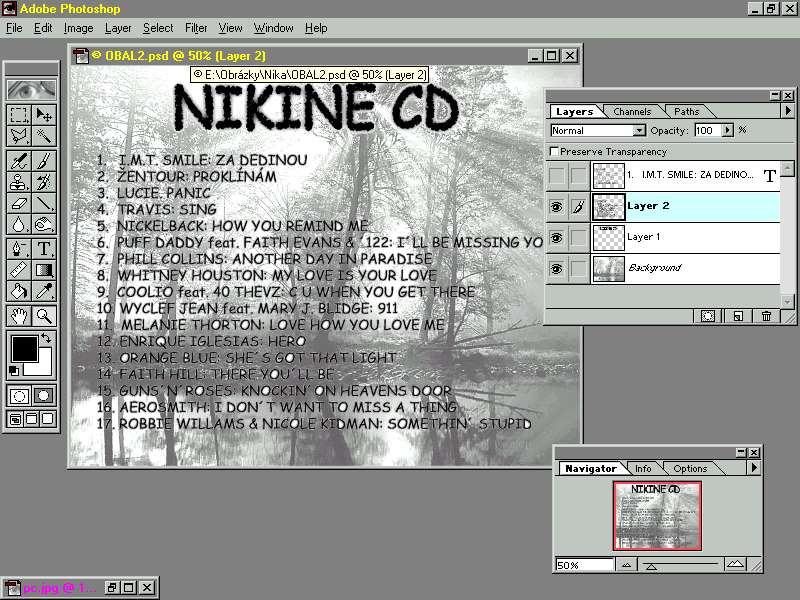Restore the minimized pc.jpg window

pos(112,588)
